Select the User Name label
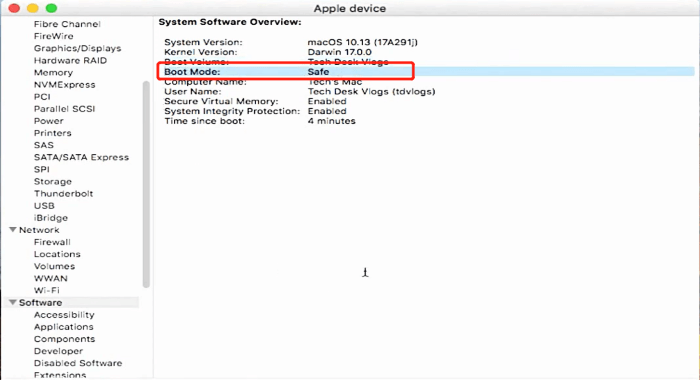The width and height of the screenshot is (700, 380). [192, 91]
